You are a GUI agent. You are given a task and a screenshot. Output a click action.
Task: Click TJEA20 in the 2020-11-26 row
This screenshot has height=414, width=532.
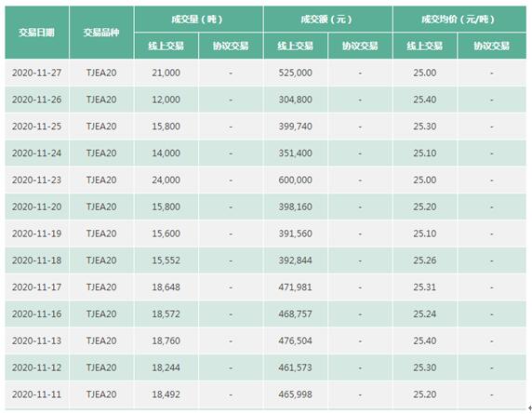(101, 100)
